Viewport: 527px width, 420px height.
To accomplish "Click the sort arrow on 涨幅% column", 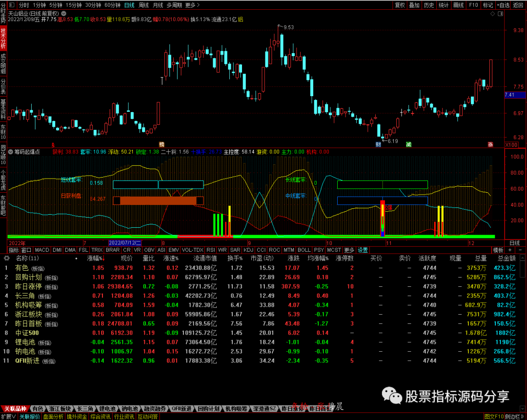I will [103, 259].
